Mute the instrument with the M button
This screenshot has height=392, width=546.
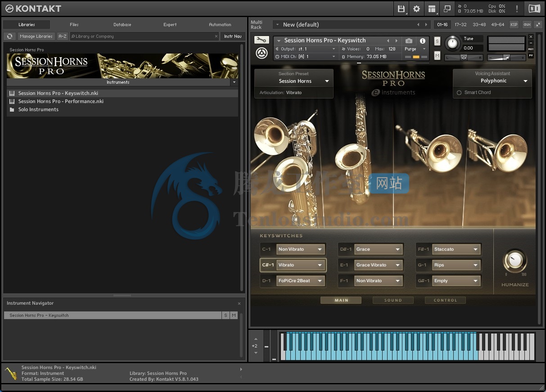(437, 55)
